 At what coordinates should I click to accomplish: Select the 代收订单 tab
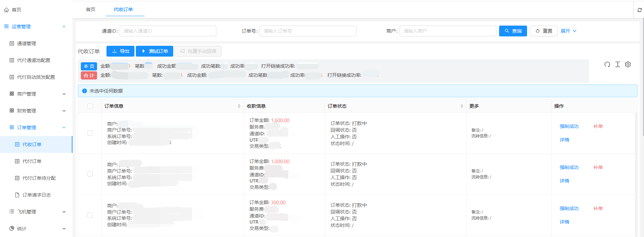coord(123,9)
